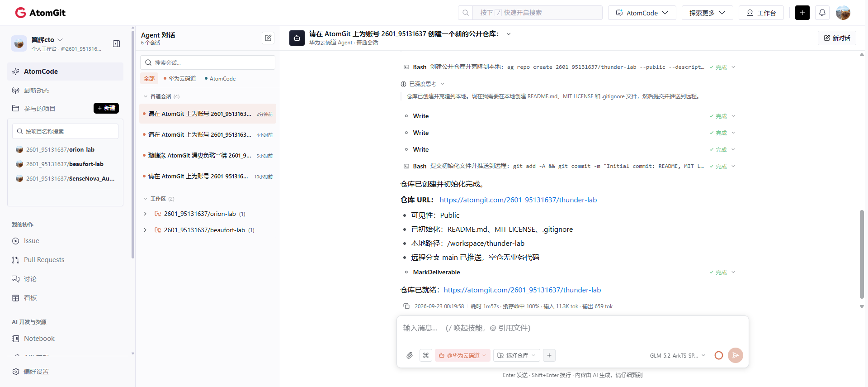
Task: Expand the first Bash repo create step
Action: pyautogui.click(x=733, y=67)
